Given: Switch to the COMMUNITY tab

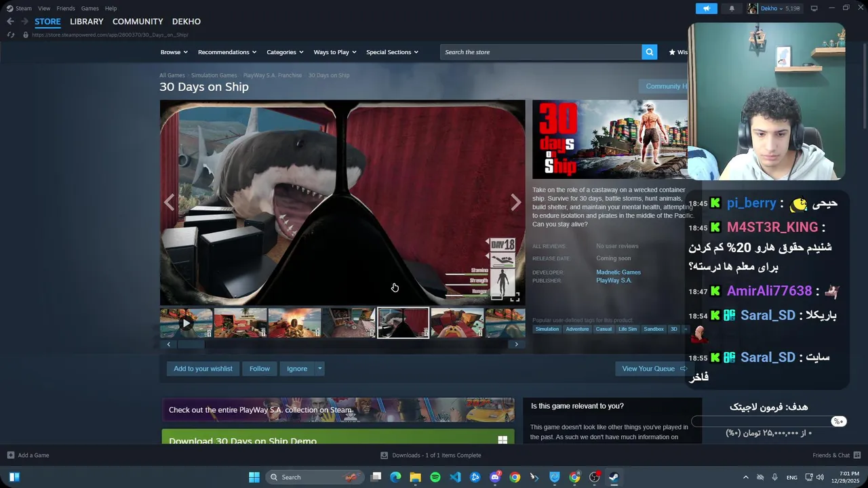Looking at the screenshot, I should tap(138, 22).
